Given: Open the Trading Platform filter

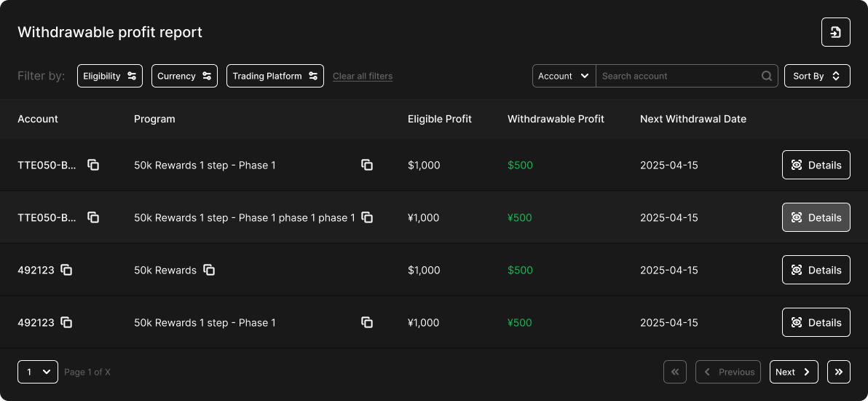Looking at the screenshot, I should click(x=275, y=76).
